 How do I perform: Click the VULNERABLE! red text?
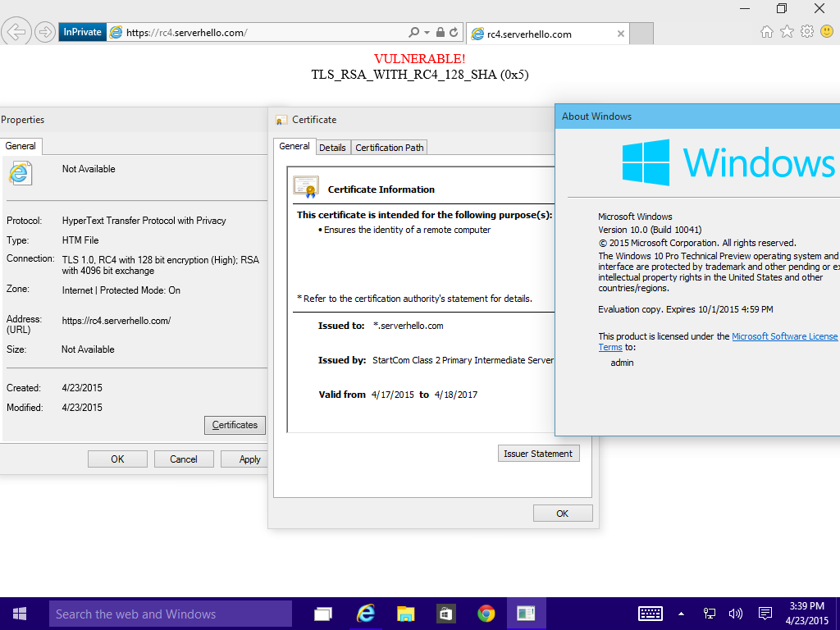pyautogui.click(x=419, y=58)
